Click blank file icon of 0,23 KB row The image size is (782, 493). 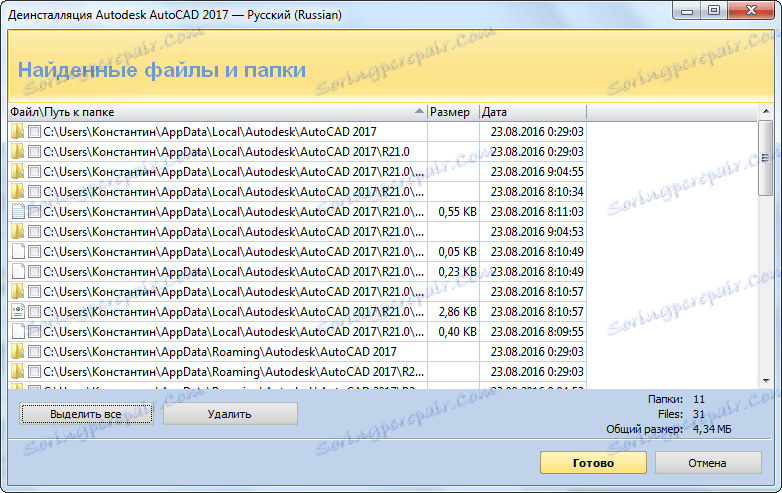[x=18, y=272]
